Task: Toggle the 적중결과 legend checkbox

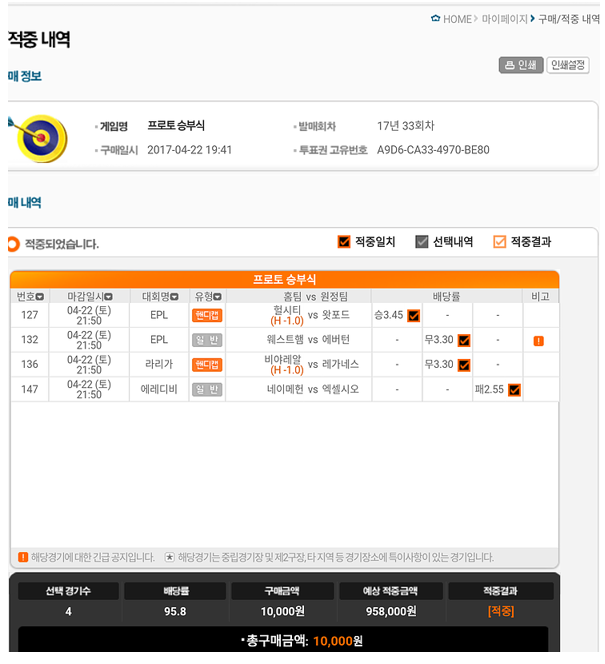Action: click(x=500, y=242)
